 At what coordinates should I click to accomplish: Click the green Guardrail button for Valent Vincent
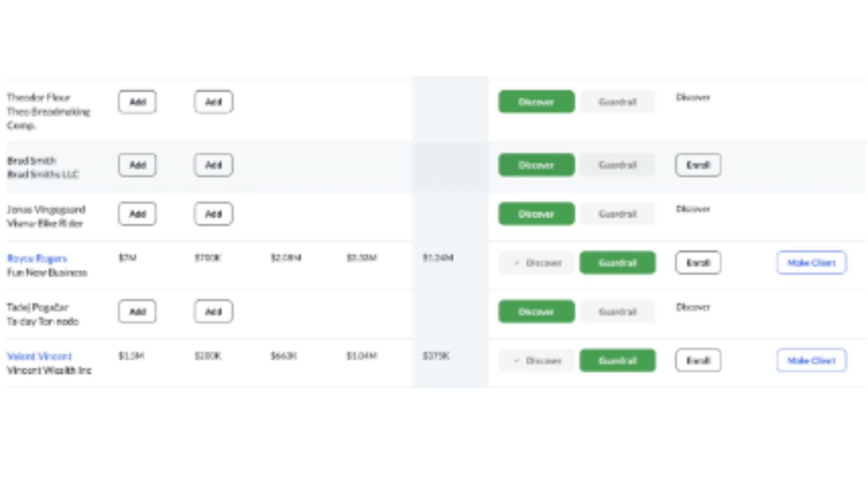617,361
